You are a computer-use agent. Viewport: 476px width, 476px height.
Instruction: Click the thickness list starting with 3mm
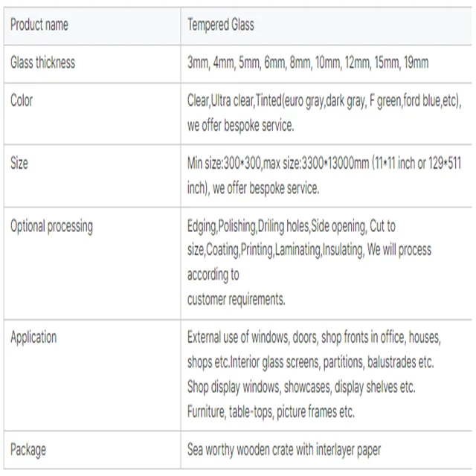pos(307,62)
